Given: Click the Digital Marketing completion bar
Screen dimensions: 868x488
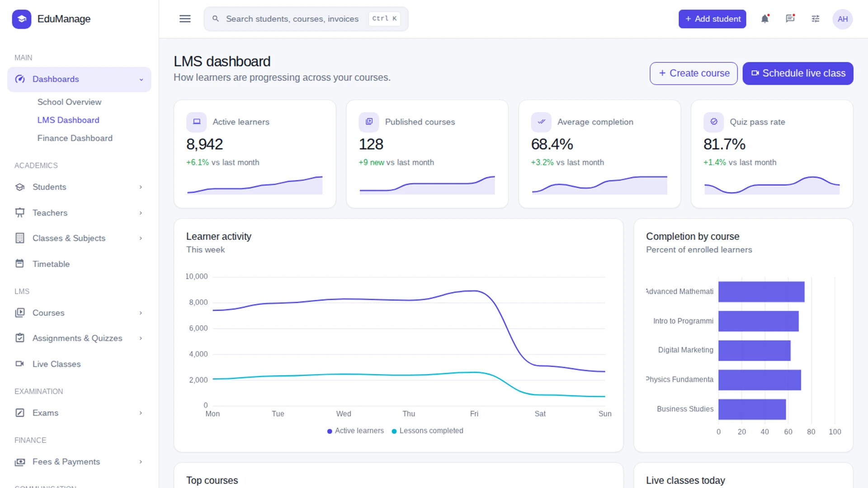Looking at the screenshot, I should point(754,350).
